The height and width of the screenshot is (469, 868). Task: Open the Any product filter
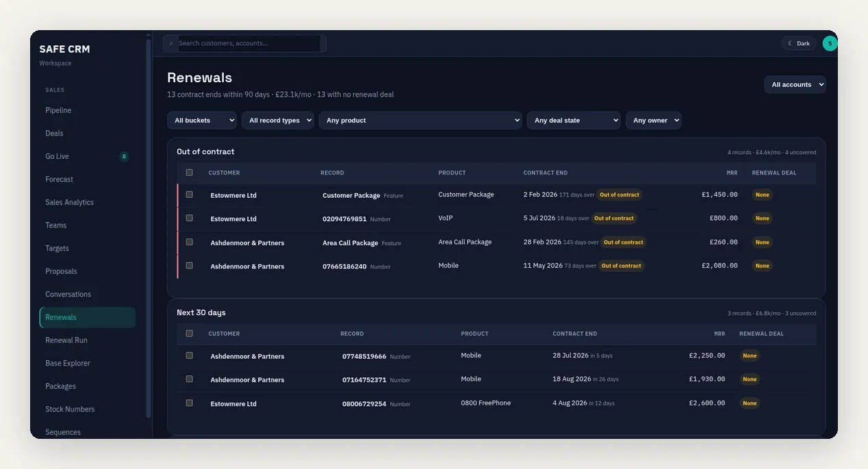(x=420, y=120)
